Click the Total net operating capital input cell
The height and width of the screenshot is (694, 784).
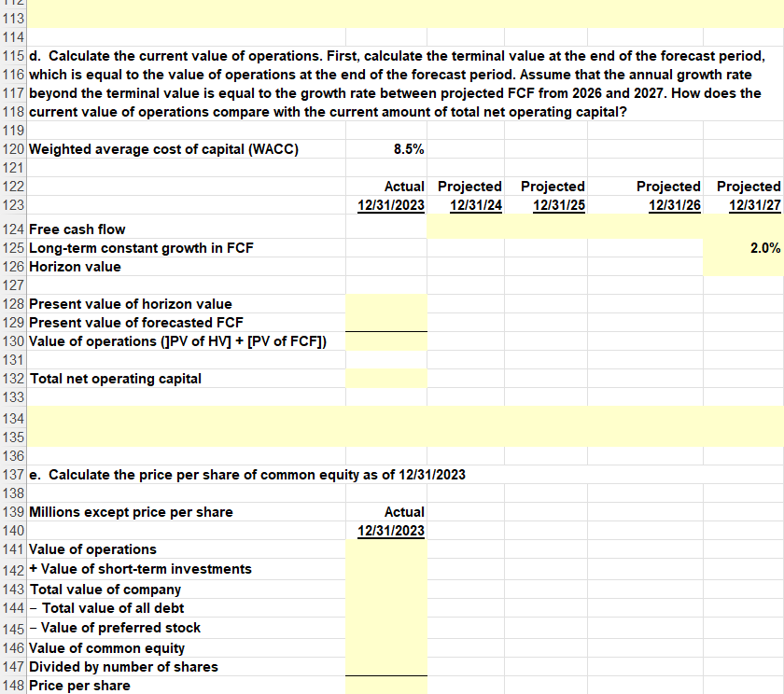point(386,378)
